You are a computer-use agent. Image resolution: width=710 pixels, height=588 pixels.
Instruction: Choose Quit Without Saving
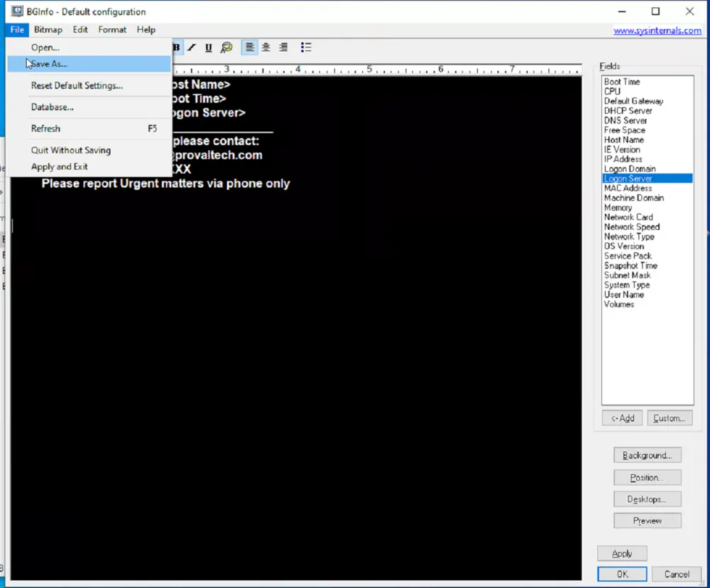click(89, 150)
